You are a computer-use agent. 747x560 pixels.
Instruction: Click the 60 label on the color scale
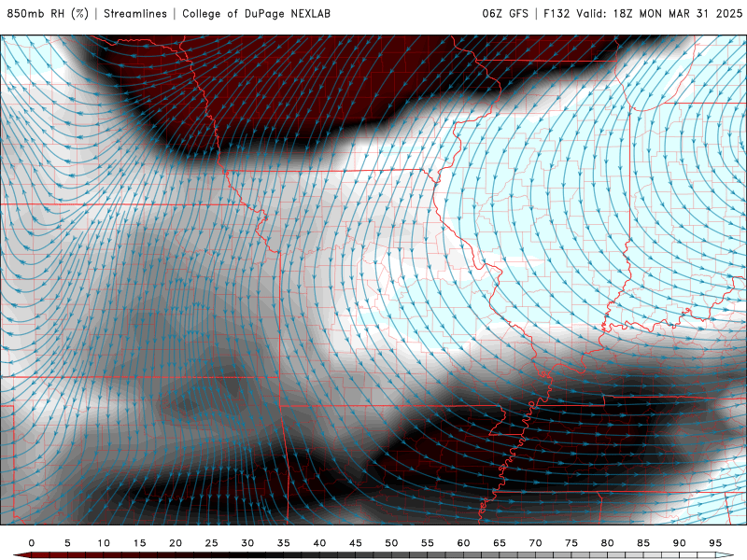(463, 543)
